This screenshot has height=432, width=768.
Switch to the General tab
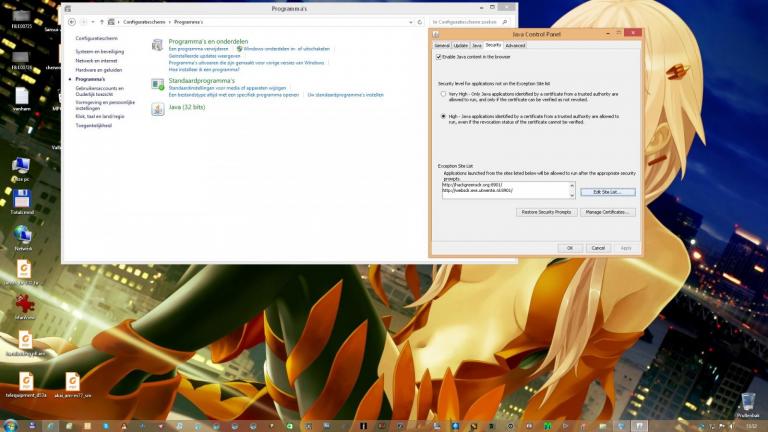point(442,45)
